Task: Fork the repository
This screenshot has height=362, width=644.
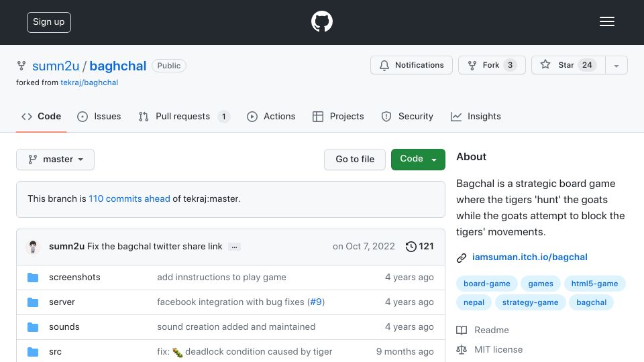Action: [492, 65]
